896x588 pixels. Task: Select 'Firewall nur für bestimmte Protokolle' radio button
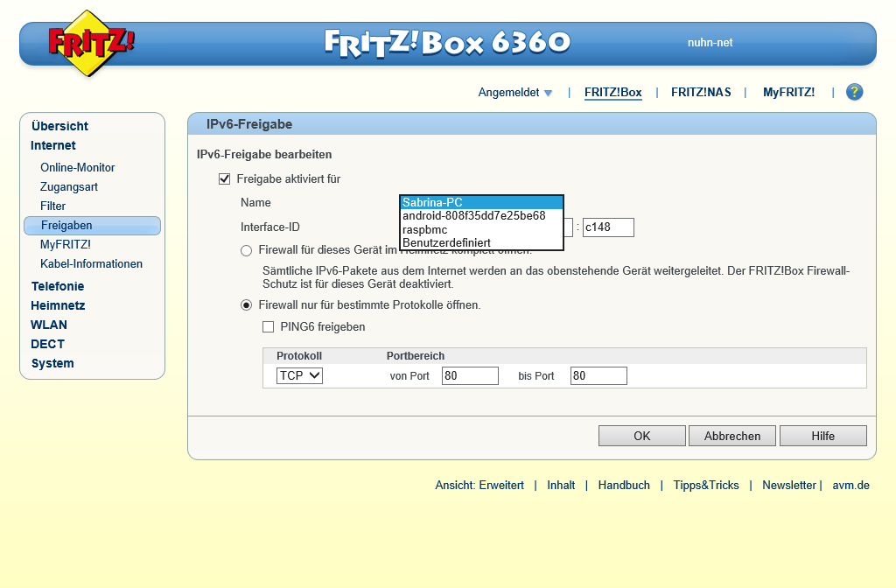click(x=246, y=305)
